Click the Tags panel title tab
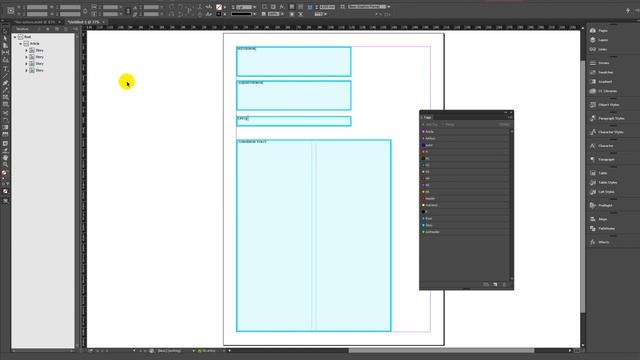The image size is (640, 360). tap(427, 118)
